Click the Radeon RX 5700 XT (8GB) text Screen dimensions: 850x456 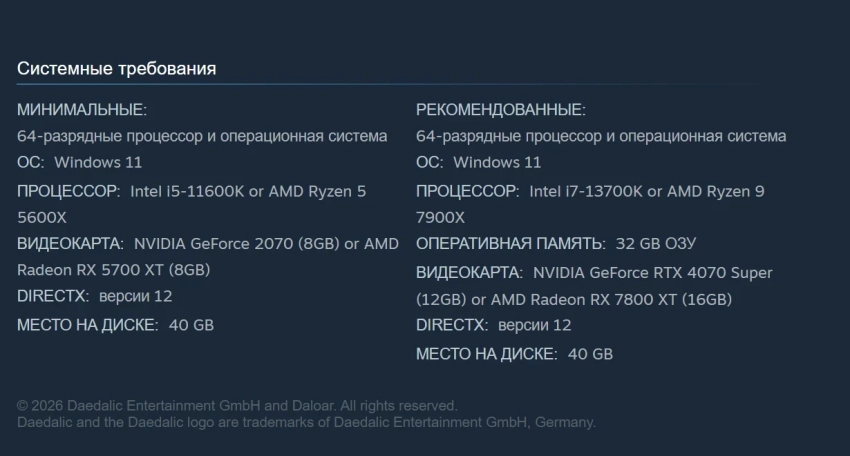click(114, 269)
